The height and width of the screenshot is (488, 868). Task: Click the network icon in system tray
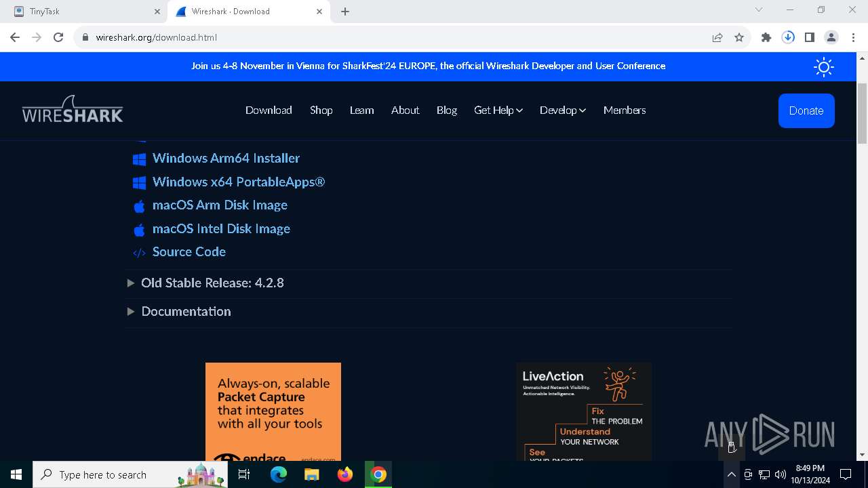point(764,474)
